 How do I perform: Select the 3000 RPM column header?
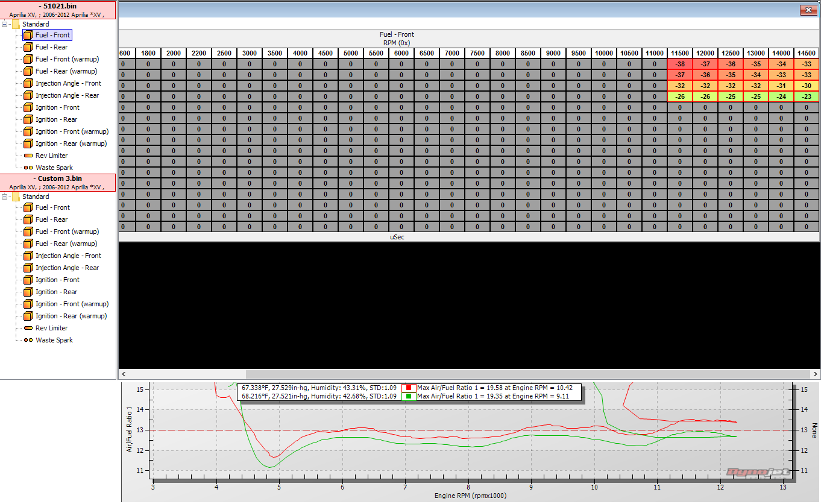point(250,53)
